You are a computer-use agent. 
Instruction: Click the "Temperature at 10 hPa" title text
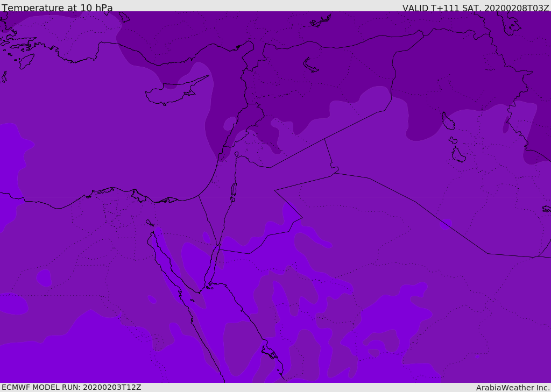click(x=57, y=8)
